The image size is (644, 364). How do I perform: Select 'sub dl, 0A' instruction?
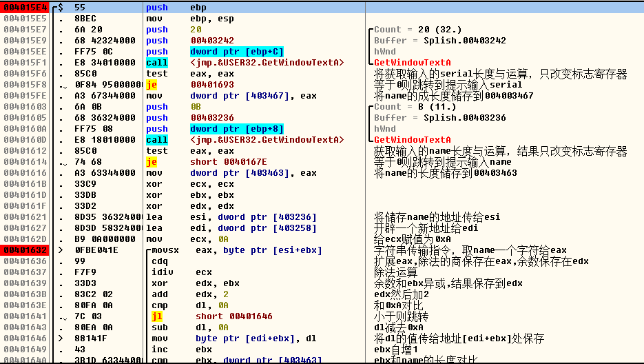(x=190, y=327)
